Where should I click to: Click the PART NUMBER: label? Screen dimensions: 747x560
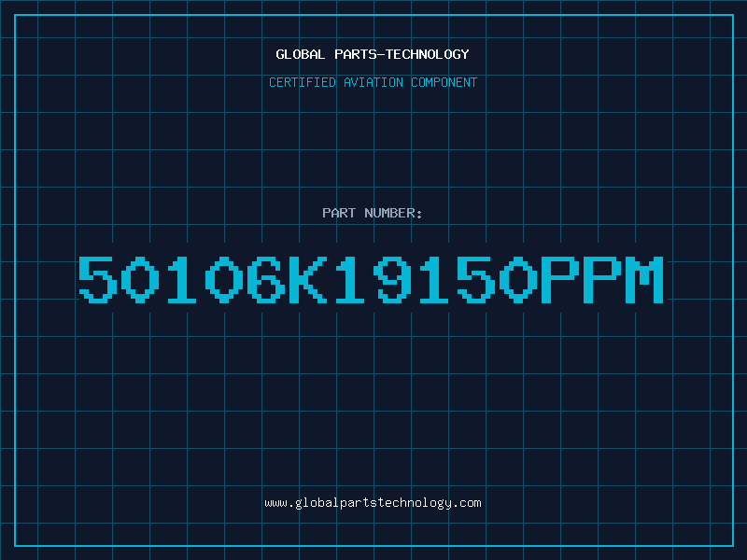[x=373, y=213]
